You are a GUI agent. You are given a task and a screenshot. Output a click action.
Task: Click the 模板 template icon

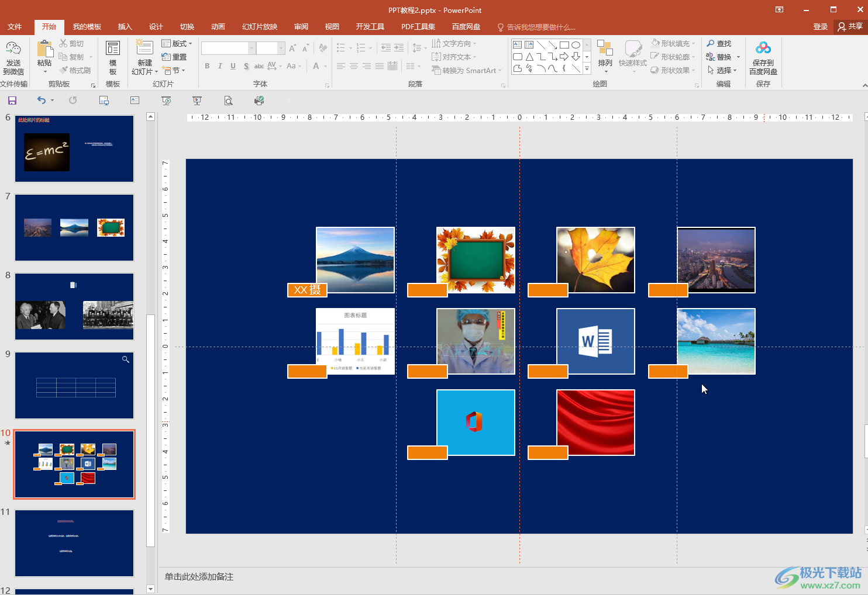pos(113,49)
